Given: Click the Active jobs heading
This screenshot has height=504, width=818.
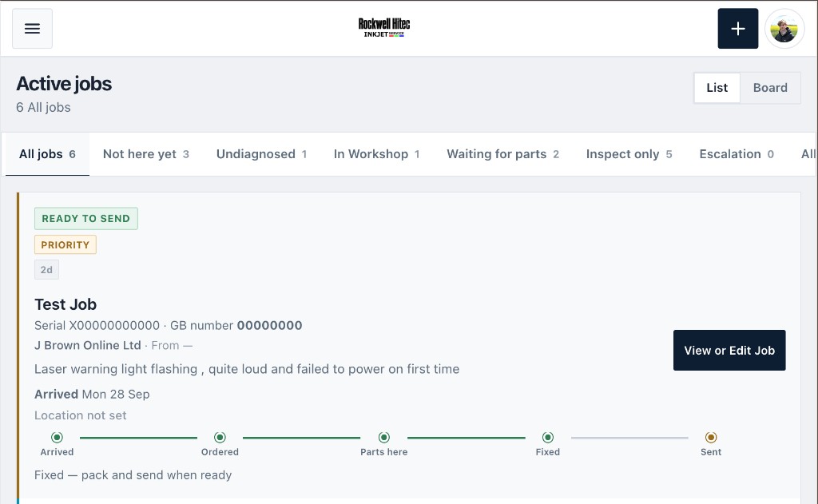Looking at the screenshot, I should (64, 84).
